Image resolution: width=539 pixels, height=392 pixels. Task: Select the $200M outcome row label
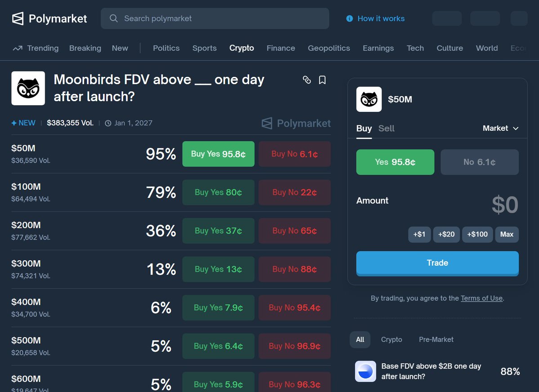click(26, 225)
